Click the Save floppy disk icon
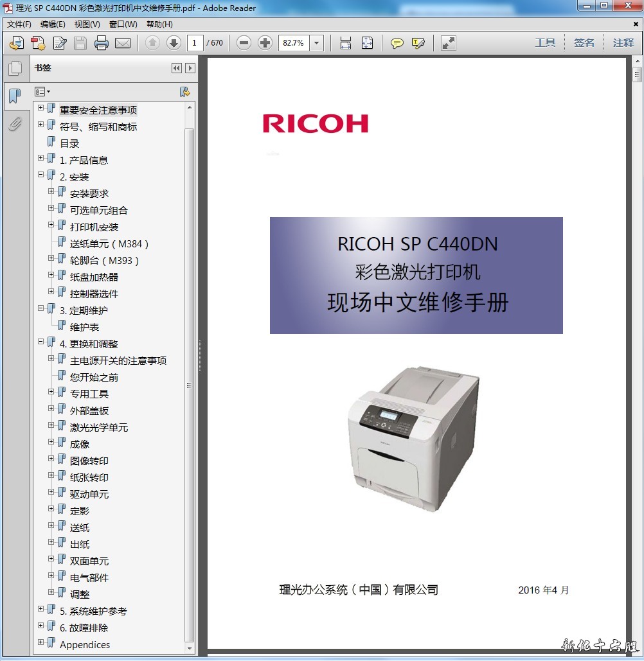The image size is (644, 661). (80, 43)
